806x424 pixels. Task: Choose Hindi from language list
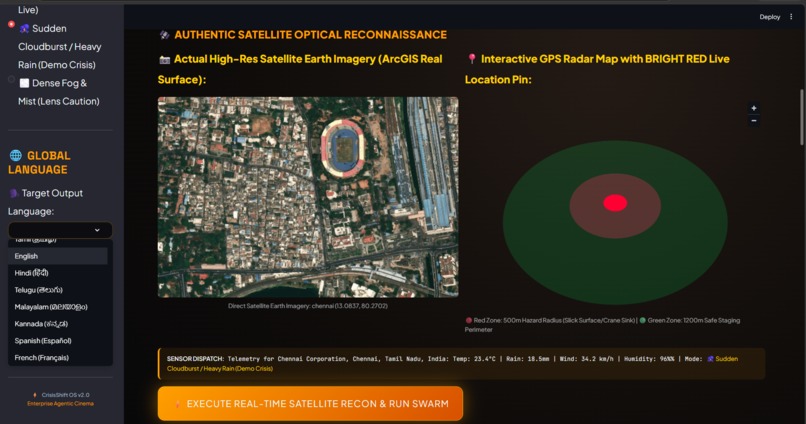[x=58, y=273]
